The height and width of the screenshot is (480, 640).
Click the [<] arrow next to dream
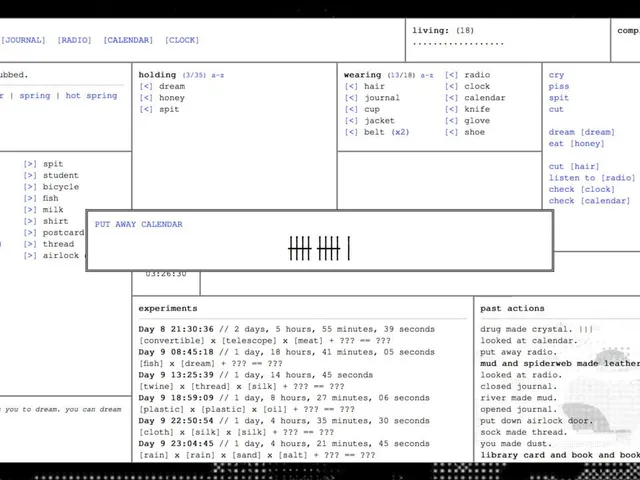coord(146,87)
